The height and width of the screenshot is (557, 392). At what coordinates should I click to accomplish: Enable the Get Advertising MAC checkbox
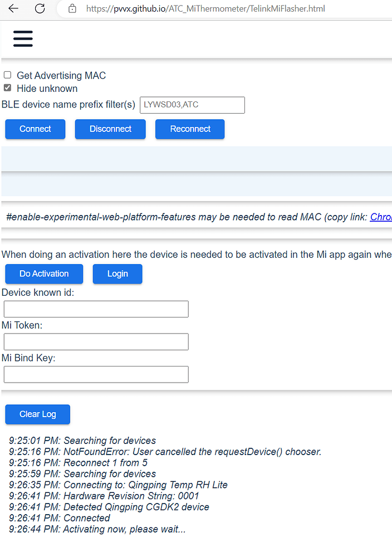click(x=8, y=75)
